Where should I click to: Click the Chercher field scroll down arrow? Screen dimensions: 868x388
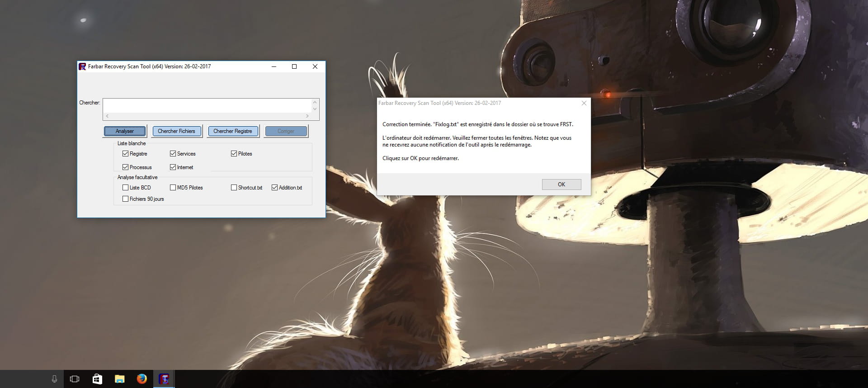click(315, 109)
